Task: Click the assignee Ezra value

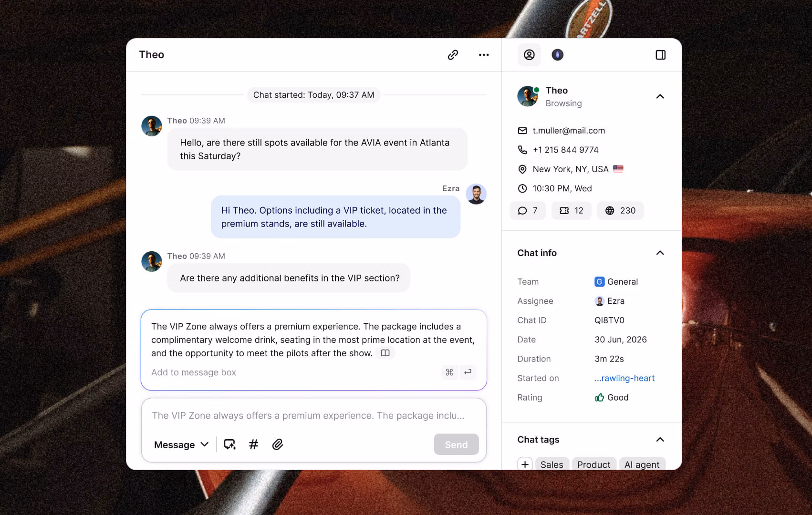Action: [x=609, y=301]
